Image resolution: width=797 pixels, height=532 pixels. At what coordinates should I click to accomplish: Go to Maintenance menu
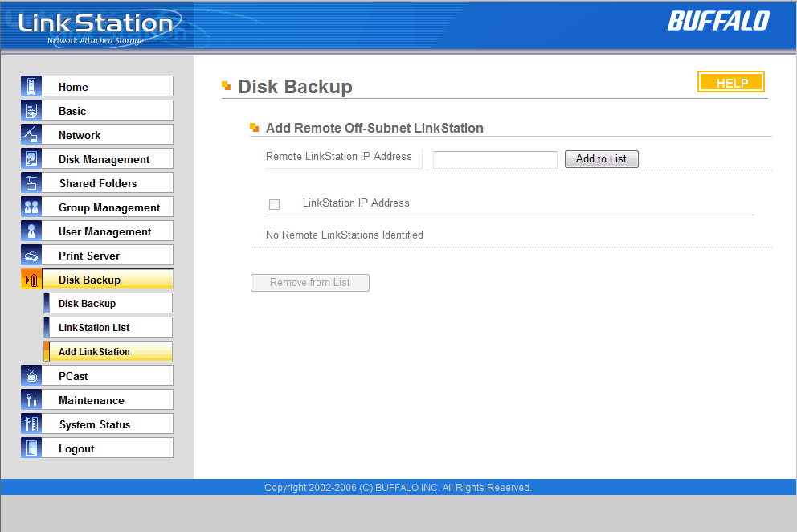(x=107, y=399)
